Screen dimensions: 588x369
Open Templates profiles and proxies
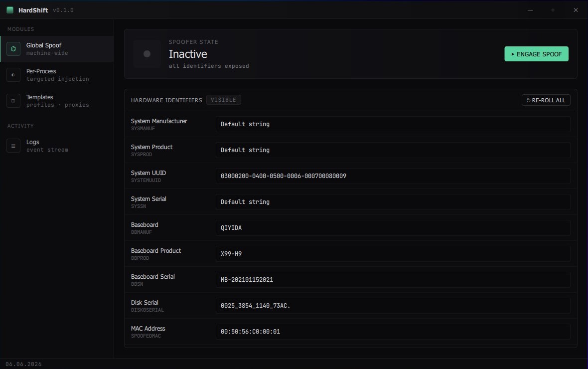pyautogui.click(x=57, y=101)
